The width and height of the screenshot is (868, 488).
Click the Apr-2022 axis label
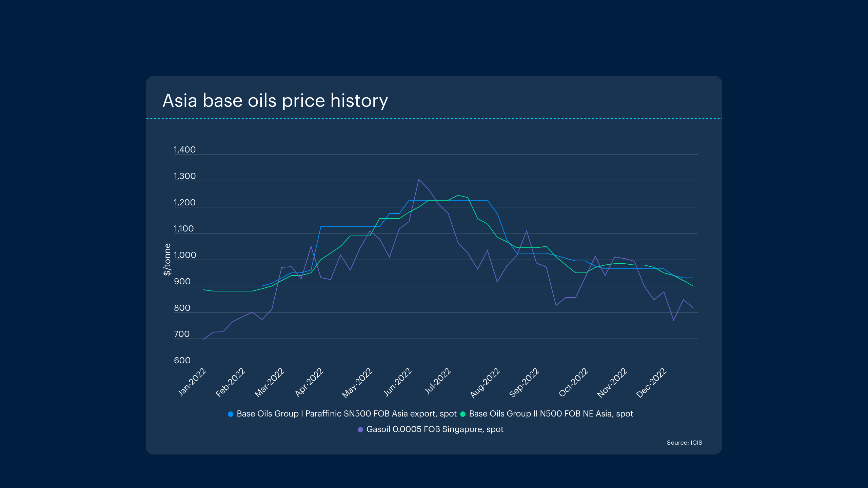pyautogui.click(x=309, y=382)
